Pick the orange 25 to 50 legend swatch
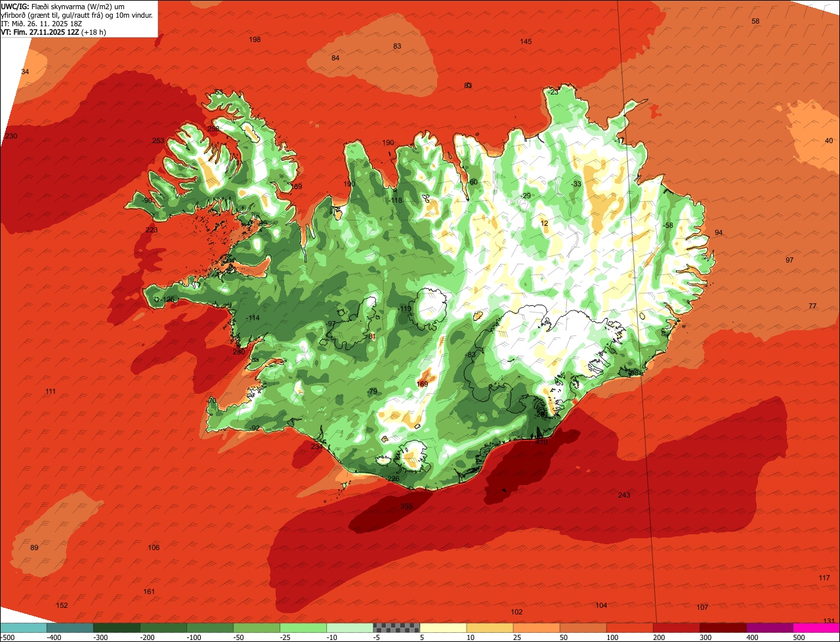The image size is (840, 642). coord(535,628)
